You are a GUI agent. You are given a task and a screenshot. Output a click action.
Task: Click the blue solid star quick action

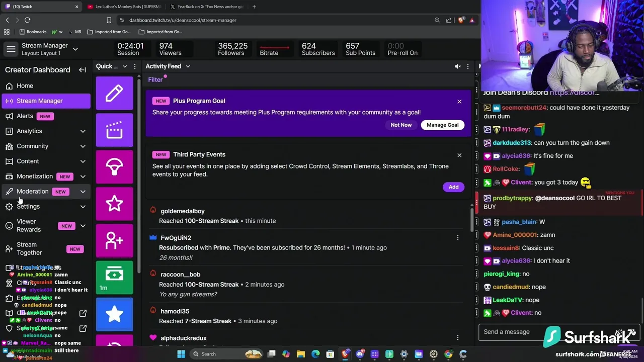point(114,314)
